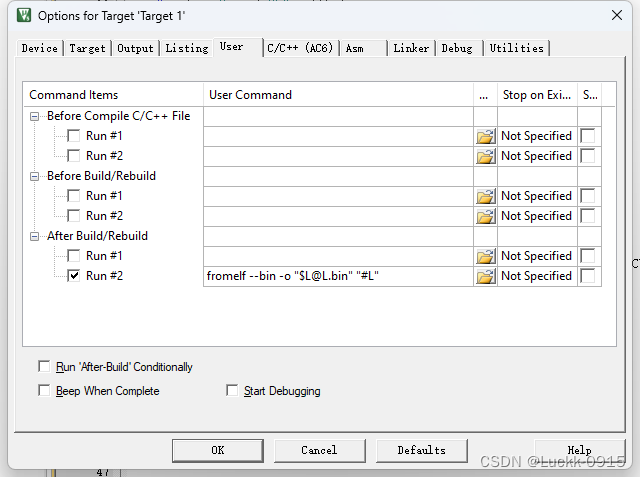Check spawn box for After Build Run #1
Viewport: 640px width, 477px height.
[588, 256]
